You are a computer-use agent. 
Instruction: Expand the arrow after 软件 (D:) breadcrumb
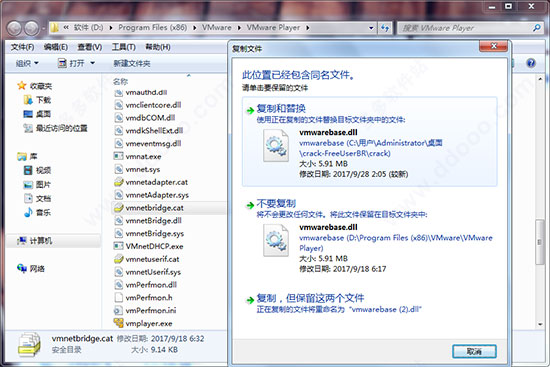point(111,28)
